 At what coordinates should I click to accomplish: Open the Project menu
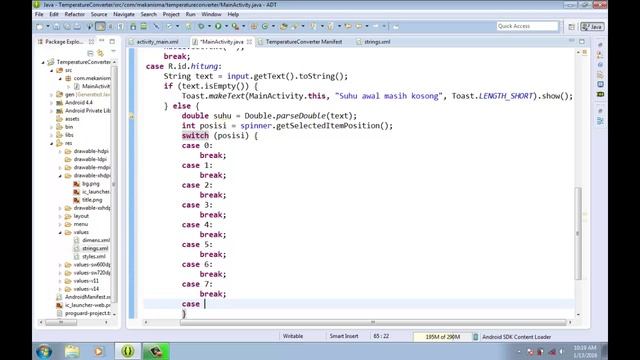click(171, 14)
